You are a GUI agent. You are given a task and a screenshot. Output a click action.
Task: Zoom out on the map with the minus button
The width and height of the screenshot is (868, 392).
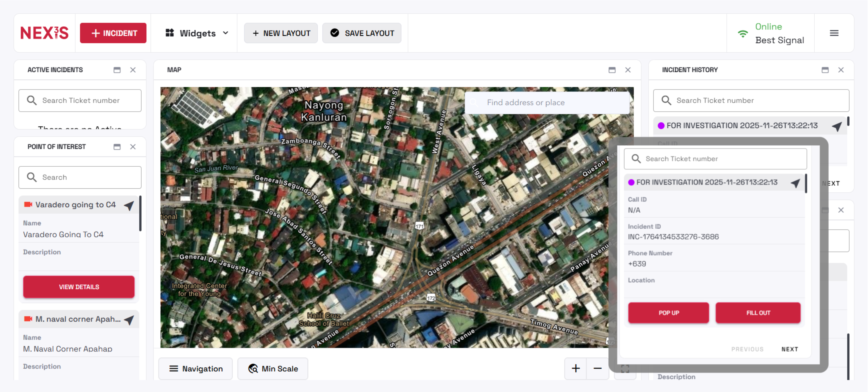click(x=597, y=368)
